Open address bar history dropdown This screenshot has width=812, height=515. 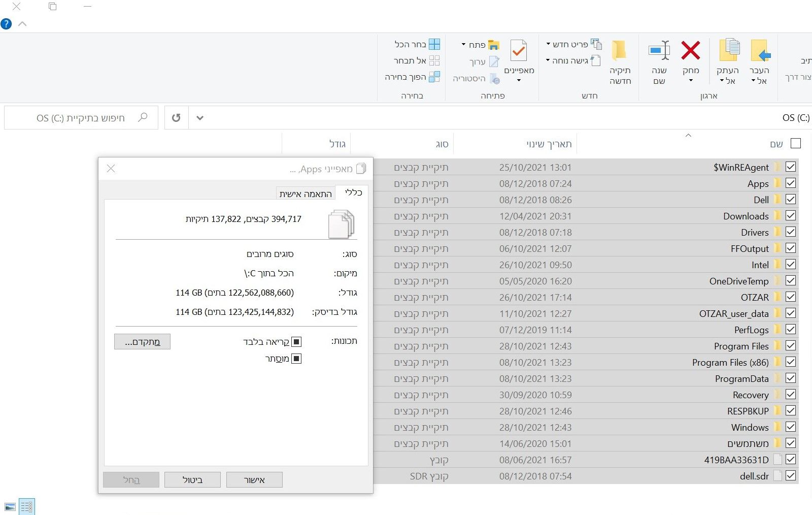pyautogui.click(x=200, y=118)
